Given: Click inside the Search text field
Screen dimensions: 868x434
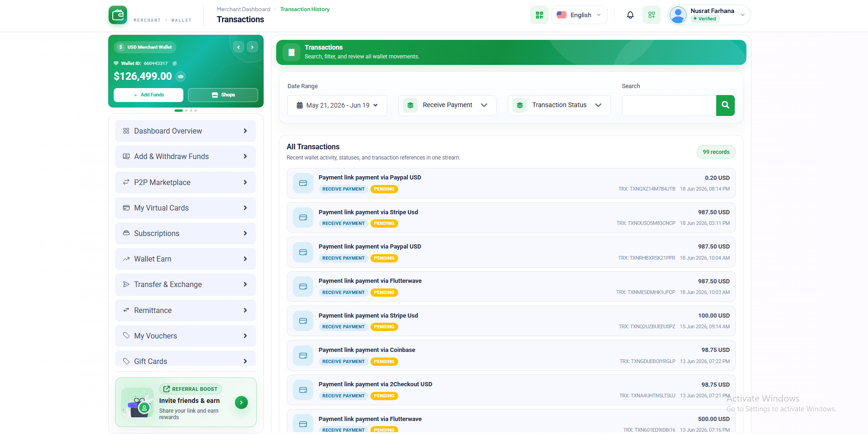Looking at the screenshot, I should click(x=669, y=105).
